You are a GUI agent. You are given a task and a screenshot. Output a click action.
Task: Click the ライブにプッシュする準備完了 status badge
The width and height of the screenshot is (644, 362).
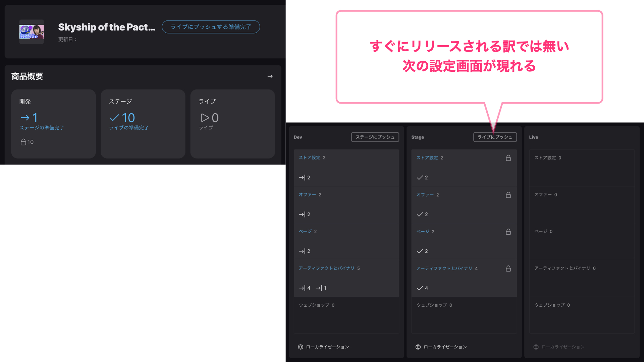coord(211,27)
